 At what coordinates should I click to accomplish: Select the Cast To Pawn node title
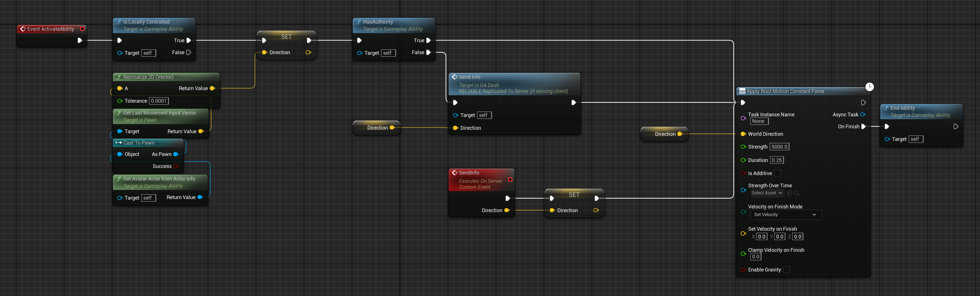click(x=138, y=143)
